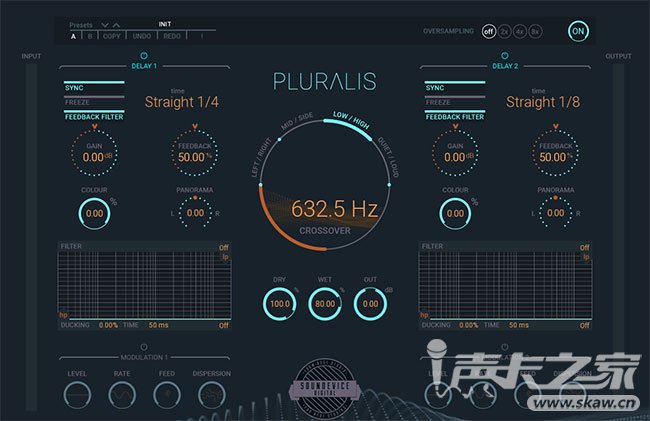Click the UNDO button
Image resolution: width=650 pixels, height=421 pixels.
[142, 36]
